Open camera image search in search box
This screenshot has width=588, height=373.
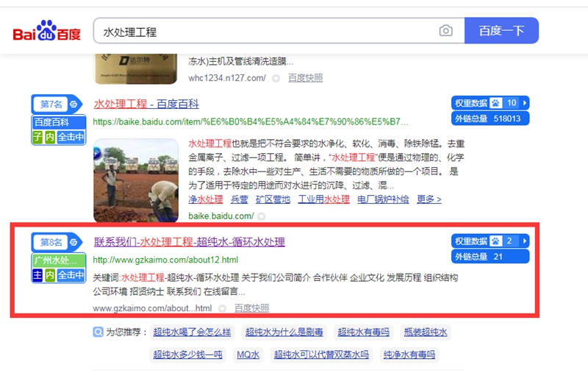tap(445, 31)
